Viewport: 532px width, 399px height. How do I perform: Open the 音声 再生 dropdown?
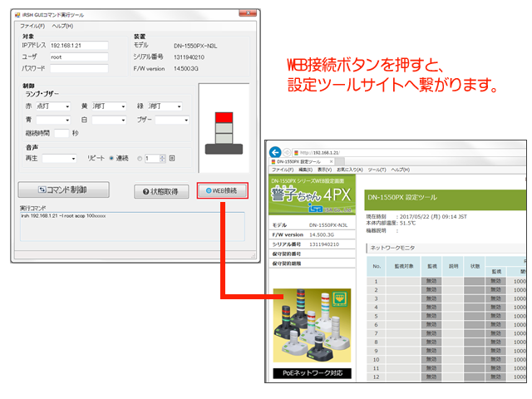59,158
